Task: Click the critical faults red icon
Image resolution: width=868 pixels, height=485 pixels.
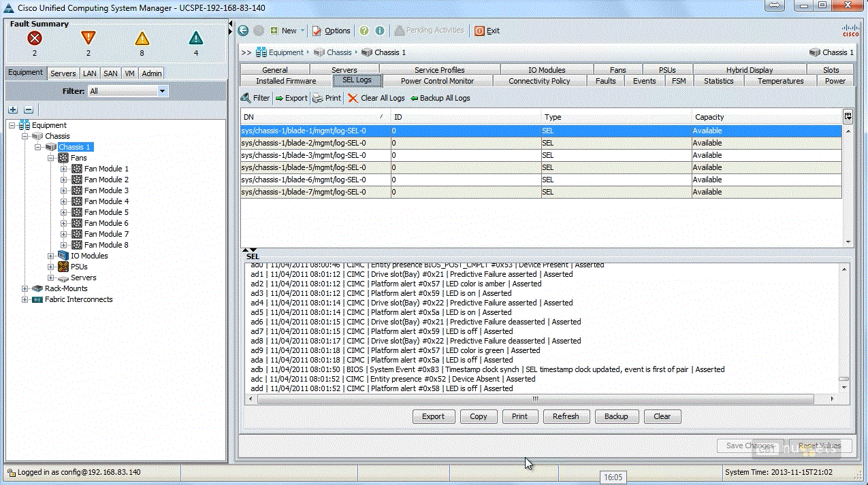Action: click(35, 38)
